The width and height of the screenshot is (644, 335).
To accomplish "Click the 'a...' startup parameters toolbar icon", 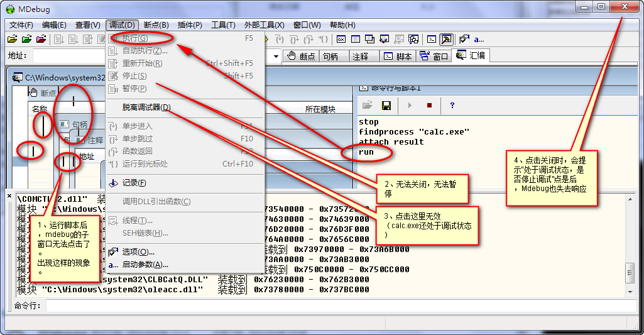I will click(x=479, y=40).
